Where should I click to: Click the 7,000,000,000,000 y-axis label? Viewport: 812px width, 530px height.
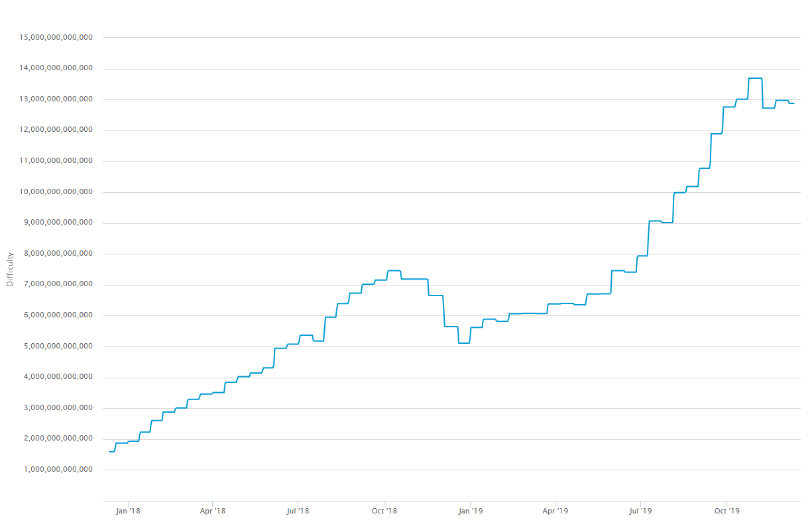click(x=58, y=285)
